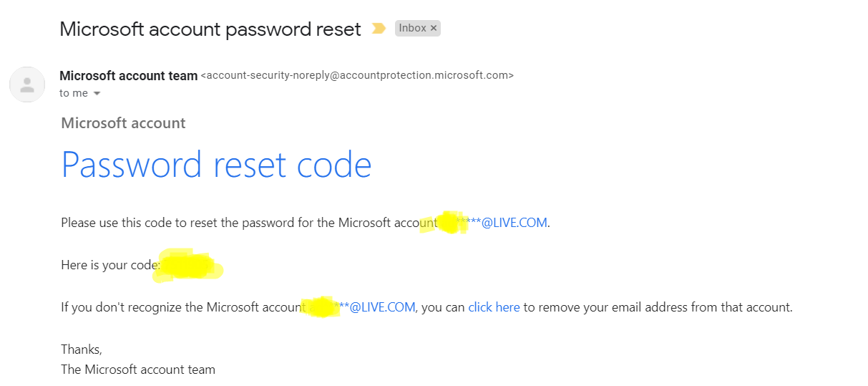Screen dimensions: 868x386
Task: Click the account-security-noreply sender email address
Action: point(357,75)
